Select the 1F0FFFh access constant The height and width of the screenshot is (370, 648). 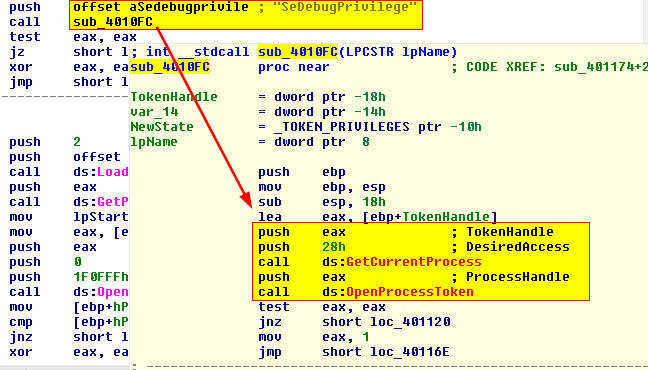pyautogui.click(x=101, y=277)
